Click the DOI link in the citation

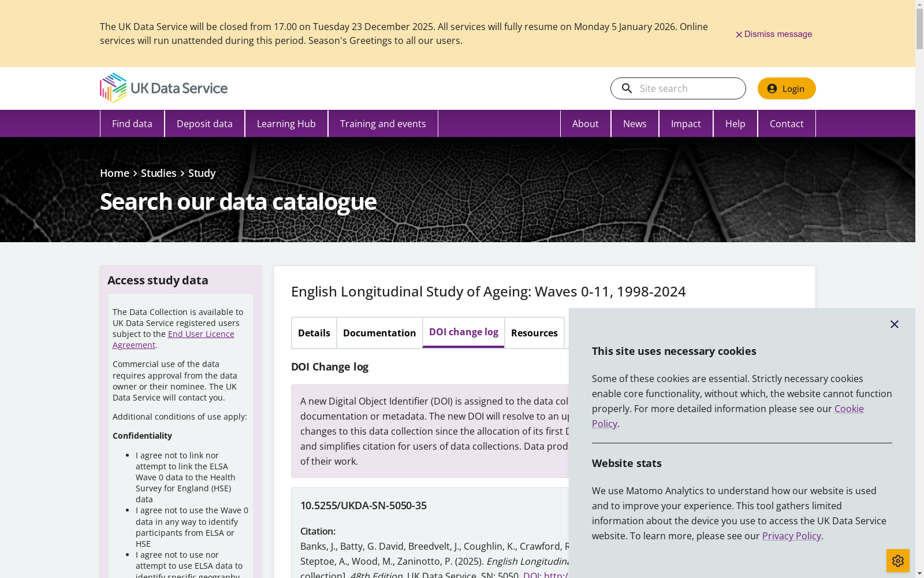click(x=546, y=574)
